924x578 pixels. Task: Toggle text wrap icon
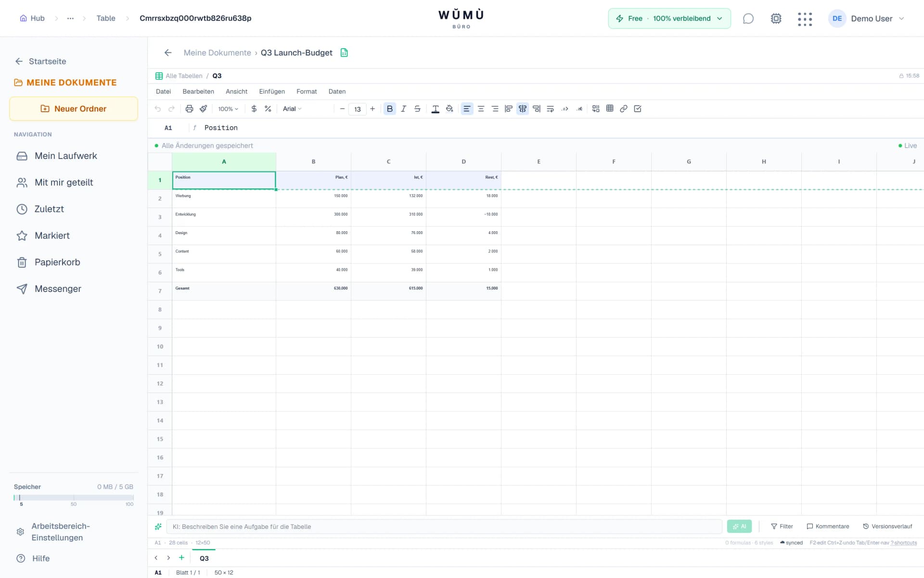(551, 109)
